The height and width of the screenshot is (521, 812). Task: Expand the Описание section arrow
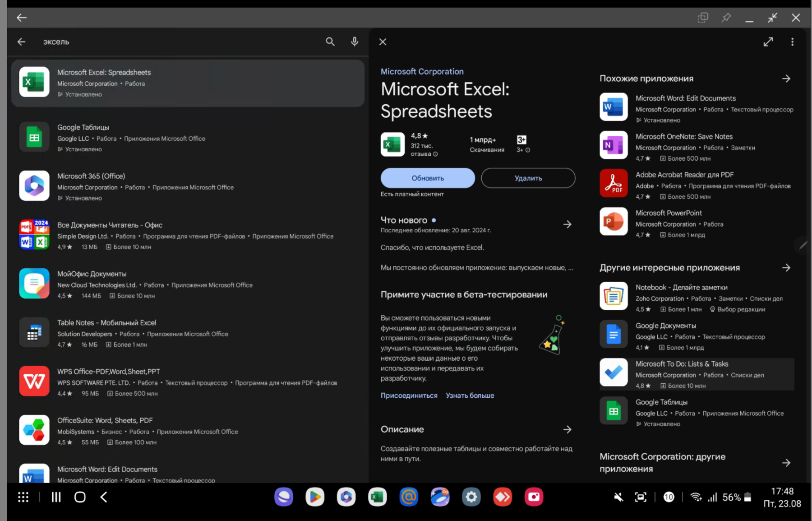[x=567, y=429]
